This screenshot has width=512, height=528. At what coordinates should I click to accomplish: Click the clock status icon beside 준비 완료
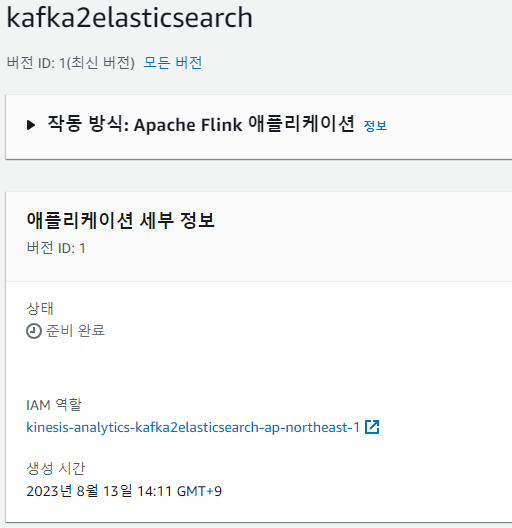click(34, 331)
